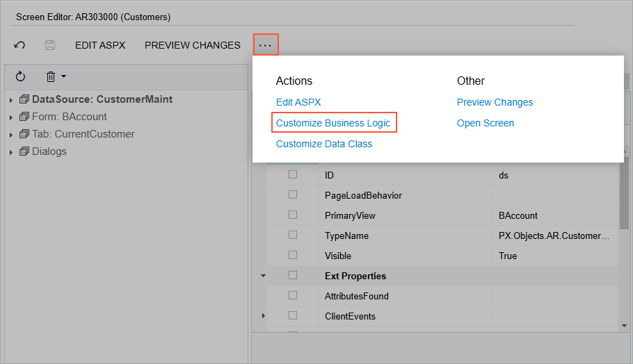This screenshot has height=364, width=633.
Task: Collapse the Ext Properties group
Action: 264,276
